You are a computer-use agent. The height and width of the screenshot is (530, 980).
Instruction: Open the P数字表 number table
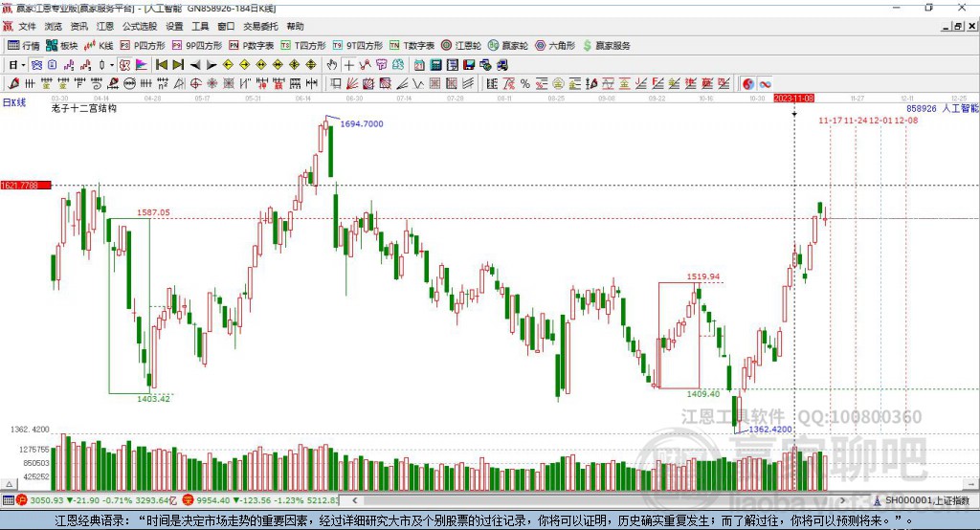pyautogui.click(x=252, y=46)
